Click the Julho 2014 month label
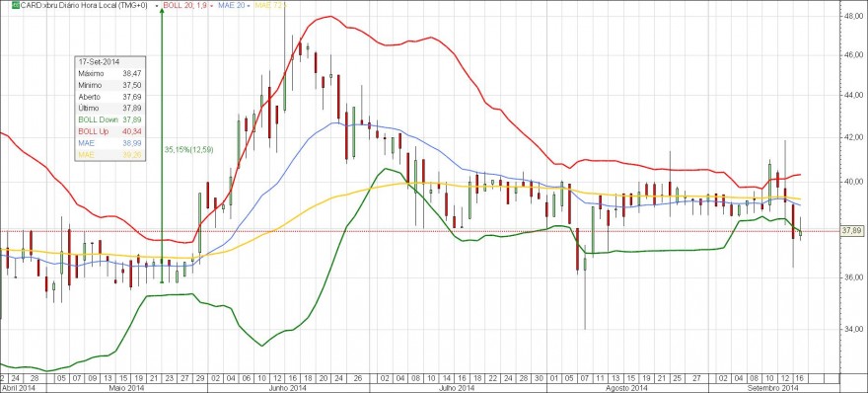This screenshot has width=868, height=393. pos(458,388)
